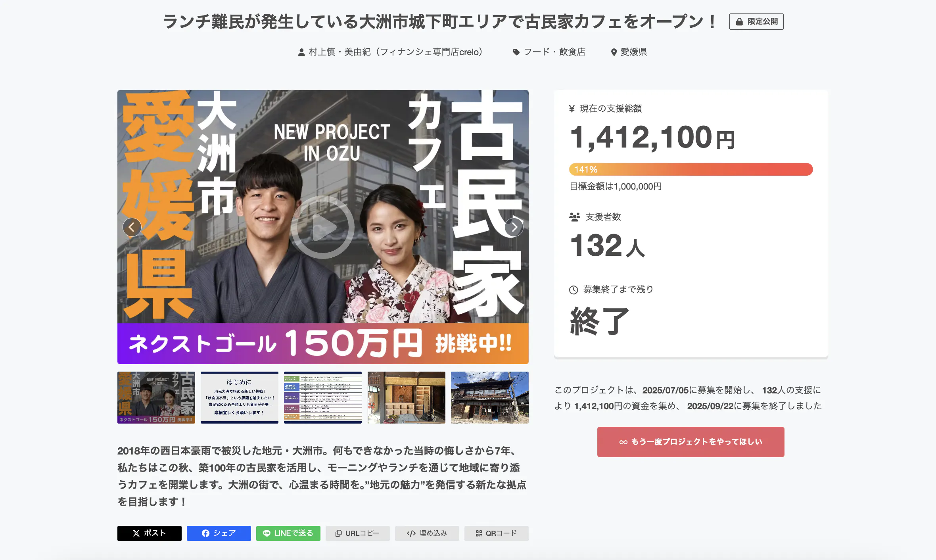
Task: Copy the project URL
Action: [x=357, y=533]
